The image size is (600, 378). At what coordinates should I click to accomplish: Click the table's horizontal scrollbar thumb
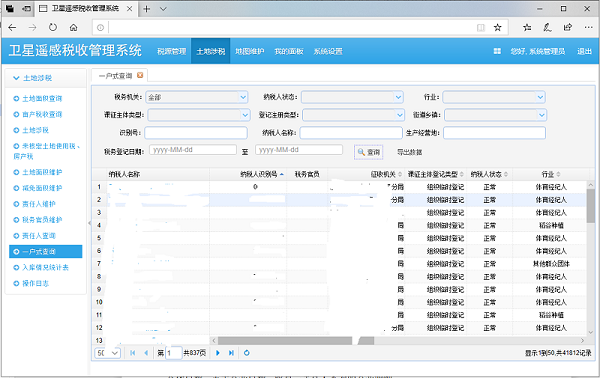295,340
